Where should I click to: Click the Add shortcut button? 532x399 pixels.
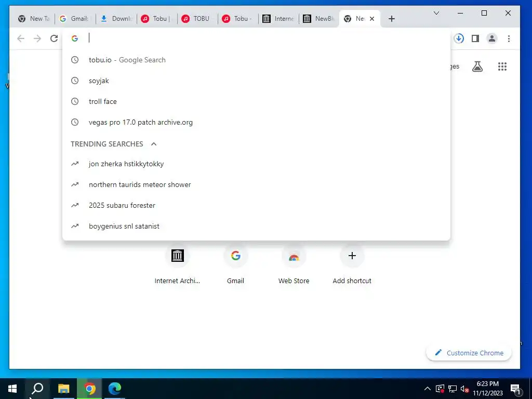(x=352, y=264)
